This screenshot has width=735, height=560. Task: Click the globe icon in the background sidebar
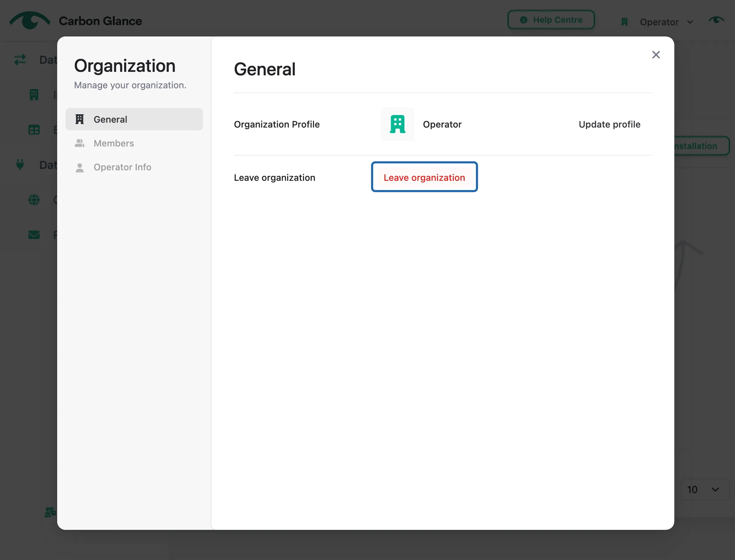(34, 200)
